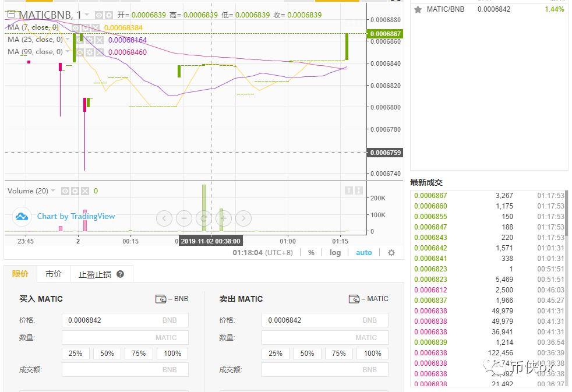Click MATIC wallet icon in sell panel
This screenshot has width=572, height=392.
click(354, 299)
